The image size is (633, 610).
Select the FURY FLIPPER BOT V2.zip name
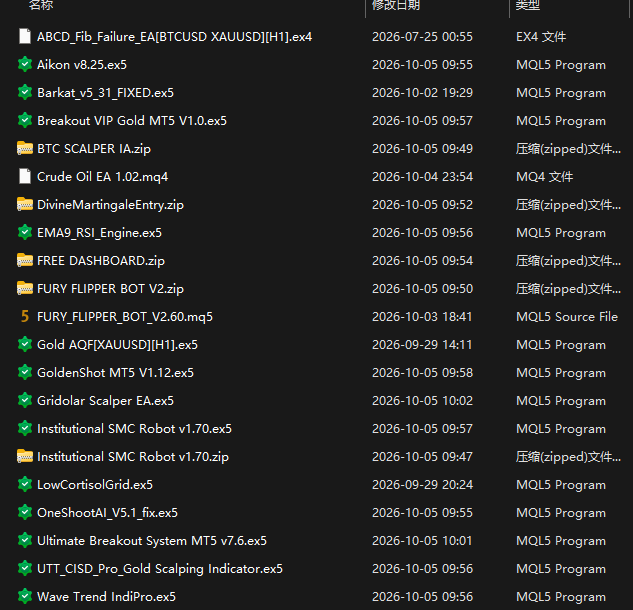110,289
